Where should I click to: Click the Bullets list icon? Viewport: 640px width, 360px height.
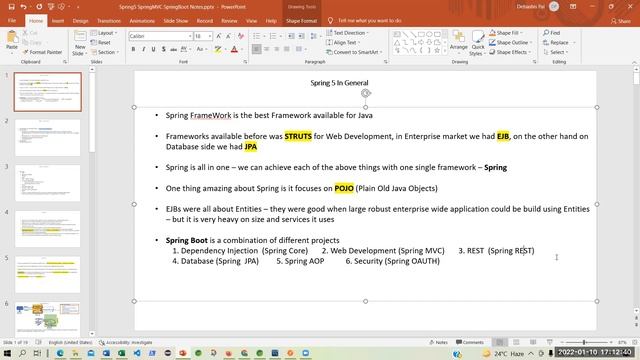pos(256,36)
